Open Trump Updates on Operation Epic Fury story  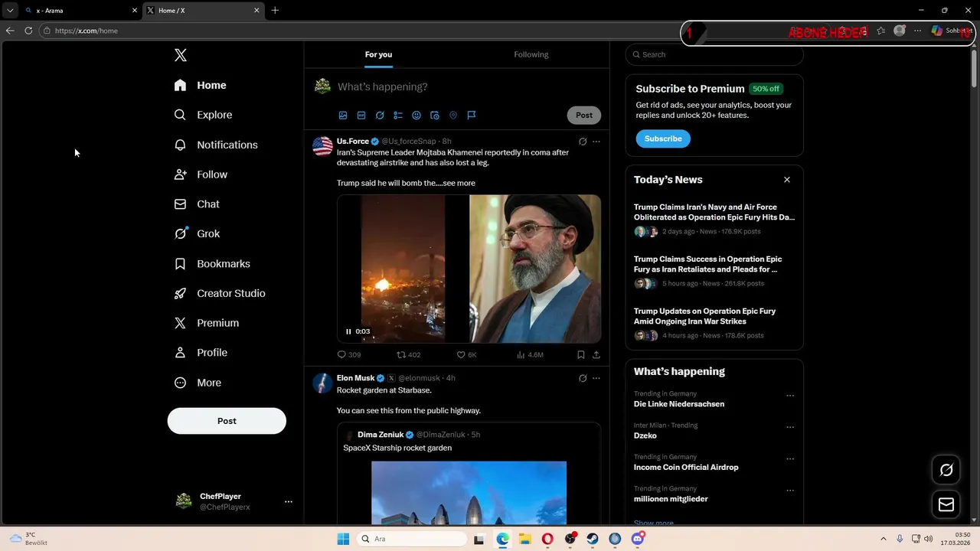point(714,325)
